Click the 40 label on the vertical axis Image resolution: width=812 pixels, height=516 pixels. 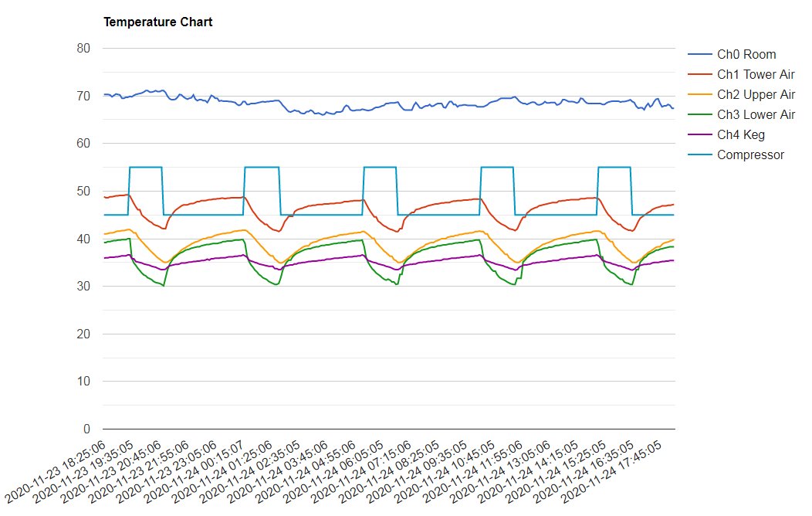[83, 239]
